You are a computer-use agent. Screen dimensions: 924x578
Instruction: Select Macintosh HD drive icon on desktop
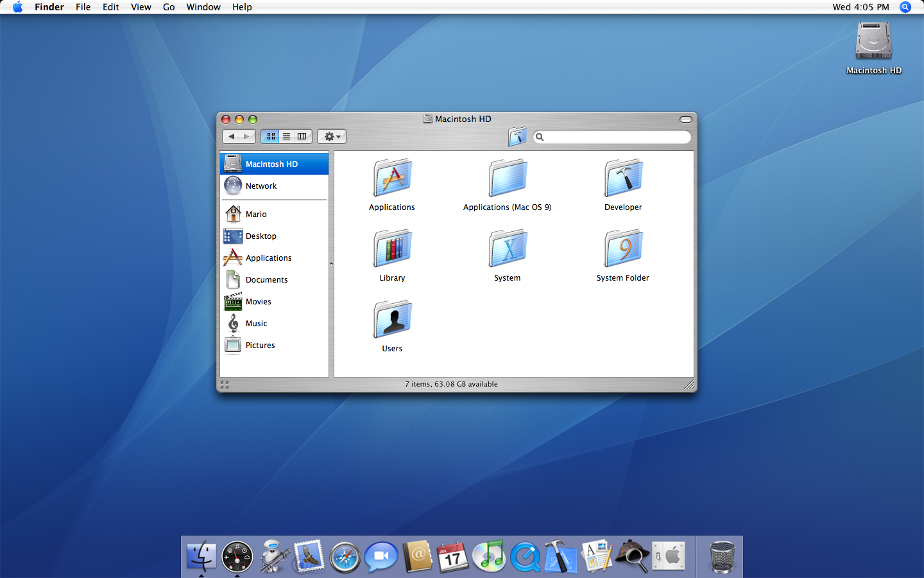tap(874, 40)
